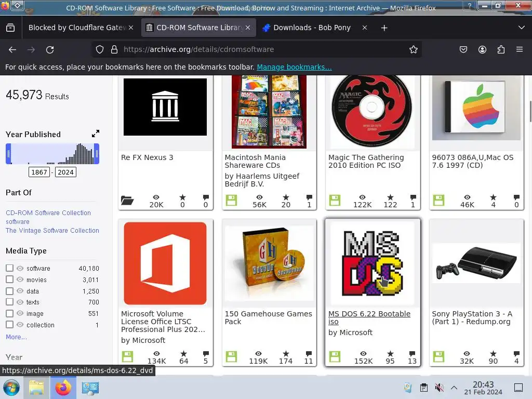
Task: Open the software collection link
Action: pos(18,221)
